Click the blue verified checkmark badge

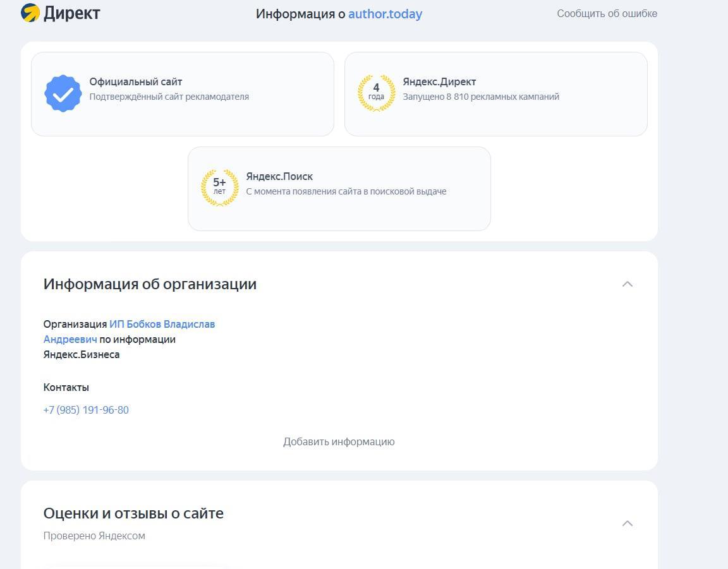pos(63,93)
